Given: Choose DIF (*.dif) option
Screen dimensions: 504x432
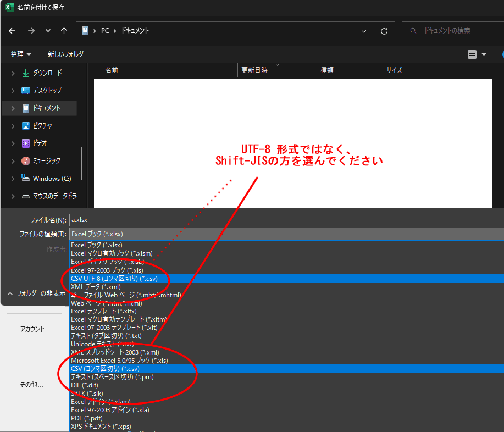Looking at the screenshot, I should [286, 385].
